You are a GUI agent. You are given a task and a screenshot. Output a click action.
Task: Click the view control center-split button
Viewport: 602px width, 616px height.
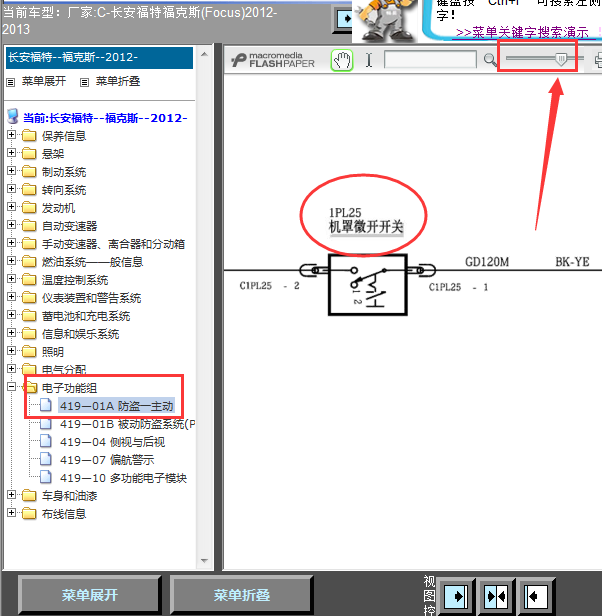click(x=496, y=597)
